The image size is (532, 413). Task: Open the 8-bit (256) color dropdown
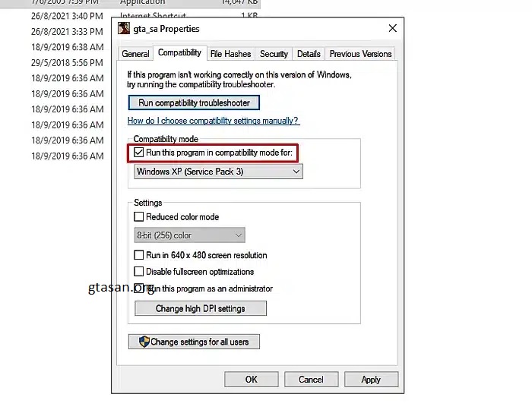pos(190,235)
